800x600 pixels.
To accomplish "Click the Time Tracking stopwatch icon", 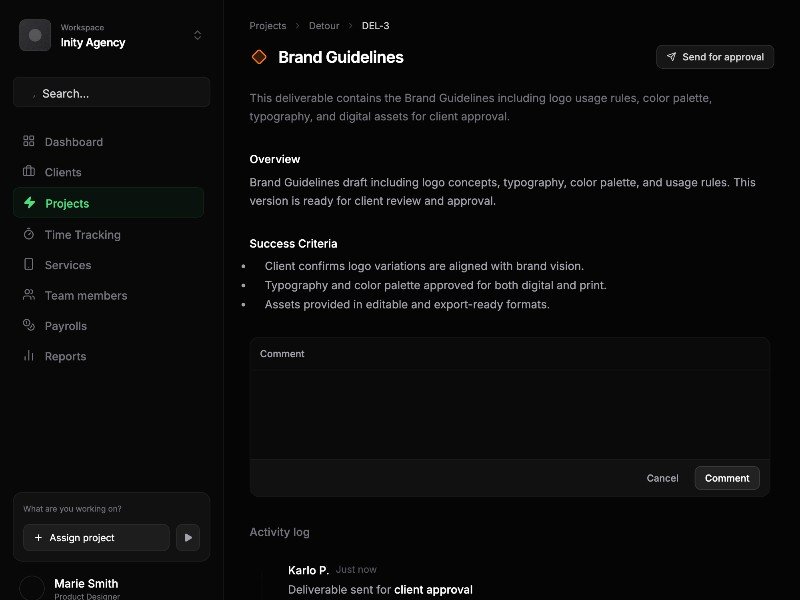I will click(x=29, y=234).
